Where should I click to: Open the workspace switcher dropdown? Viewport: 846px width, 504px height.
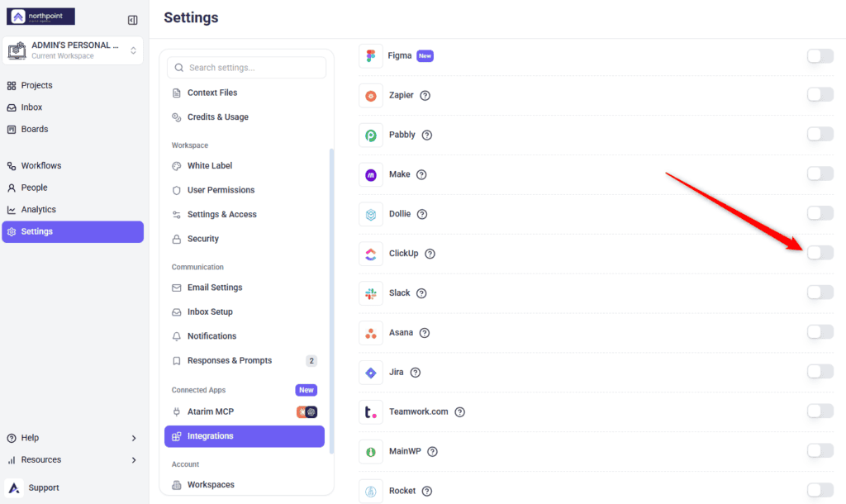[x=73, y=50]
